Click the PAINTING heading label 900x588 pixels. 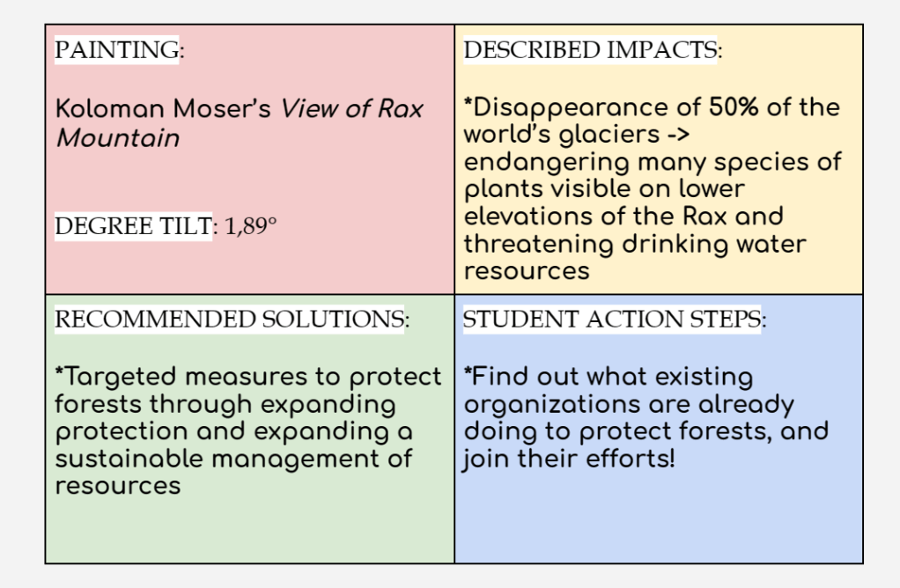(x=116, y=50)
